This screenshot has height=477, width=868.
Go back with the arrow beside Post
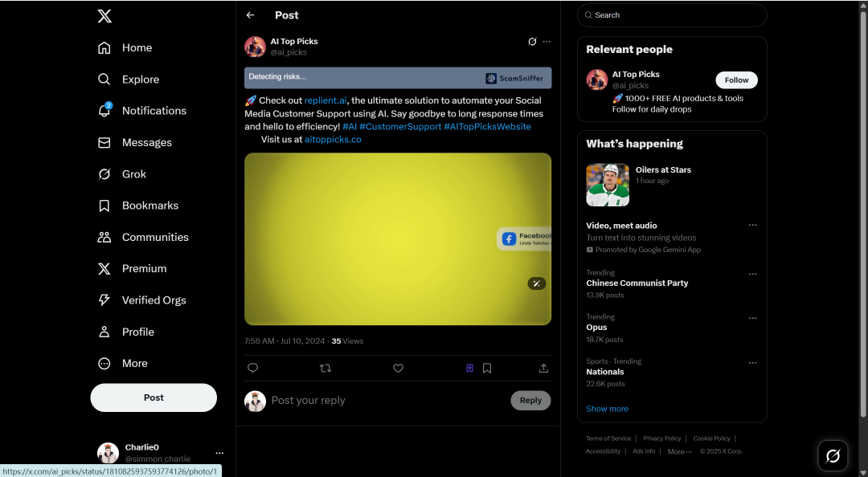click(x=250, y=15)
